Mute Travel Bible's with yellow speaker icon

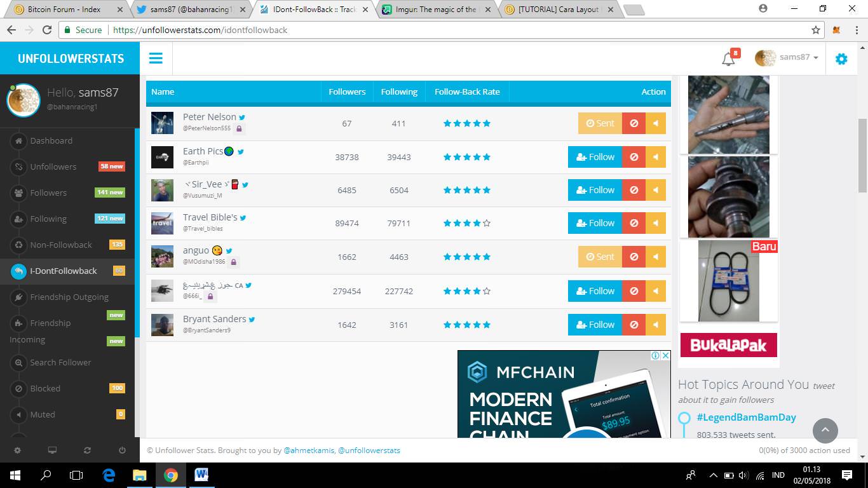click(x=655, y=223)
